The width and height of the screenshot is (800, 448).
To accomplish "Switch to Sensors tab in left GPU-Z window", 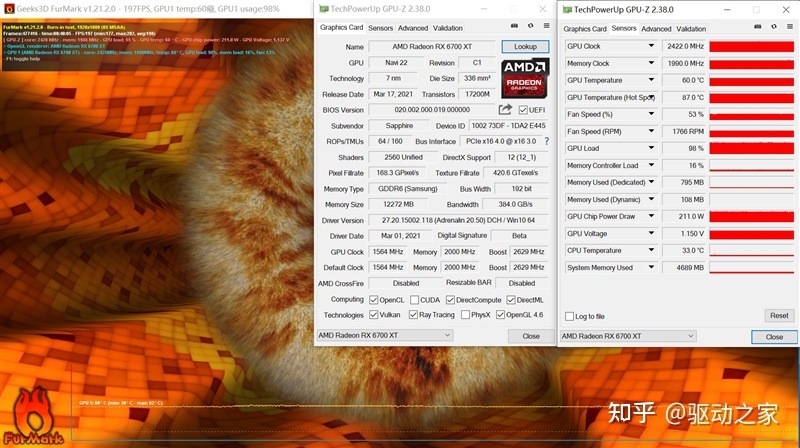I will point(380,28).
